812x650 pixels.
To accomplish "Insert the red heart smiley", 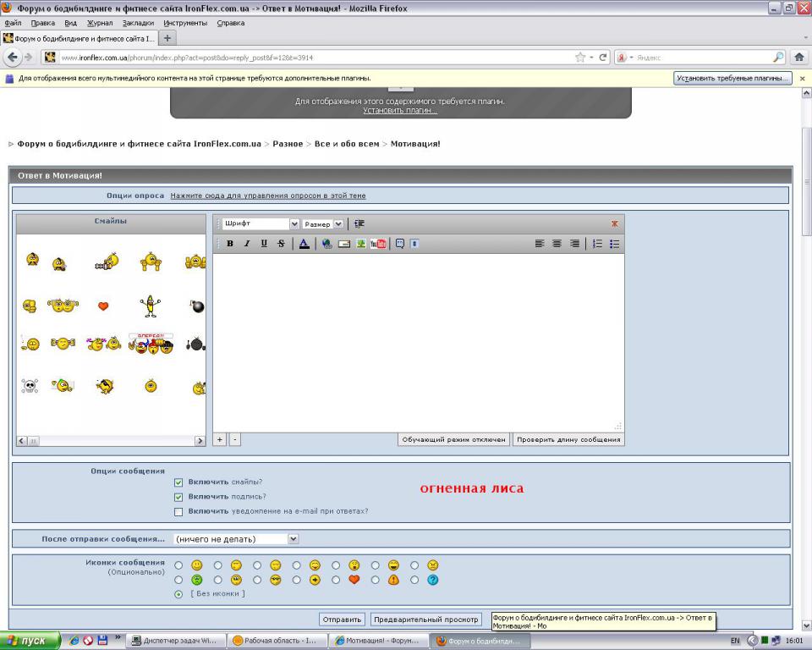I will click(103, 306).
